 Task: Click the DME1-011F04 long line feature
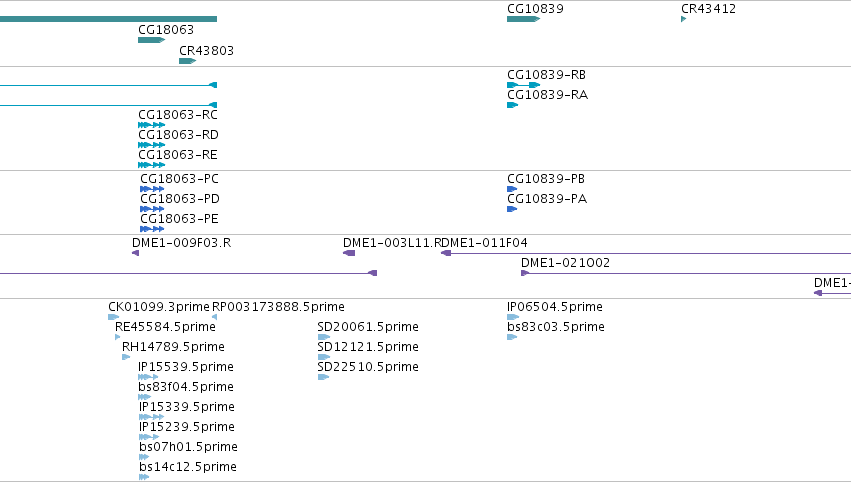click(x=650, y=253)
